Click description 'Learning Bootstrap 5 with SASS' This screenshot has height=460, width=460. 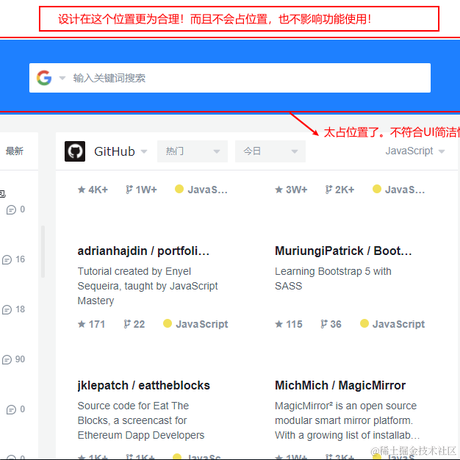tap(333, 279)
